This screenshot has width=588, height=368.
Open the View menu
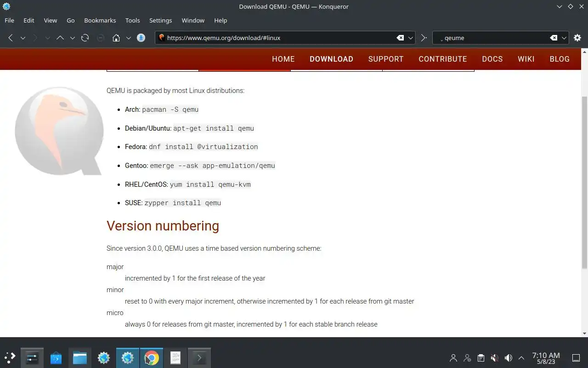51,20
